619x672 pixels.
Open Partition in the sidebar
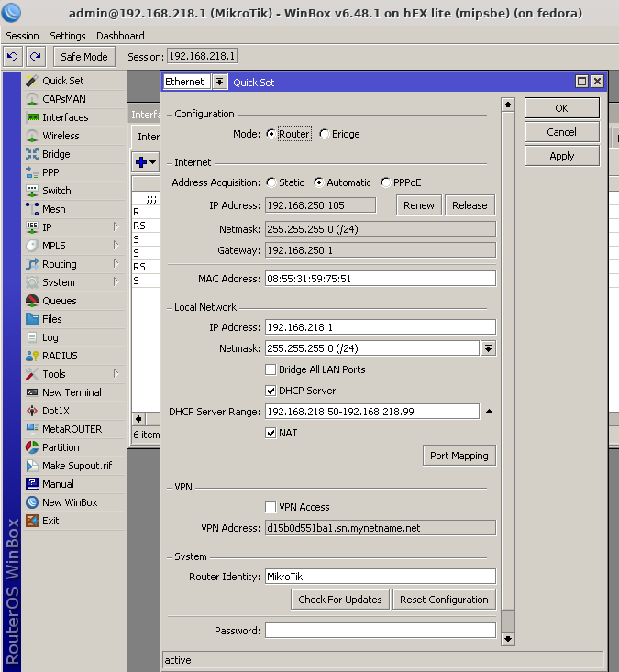(73, 447)
